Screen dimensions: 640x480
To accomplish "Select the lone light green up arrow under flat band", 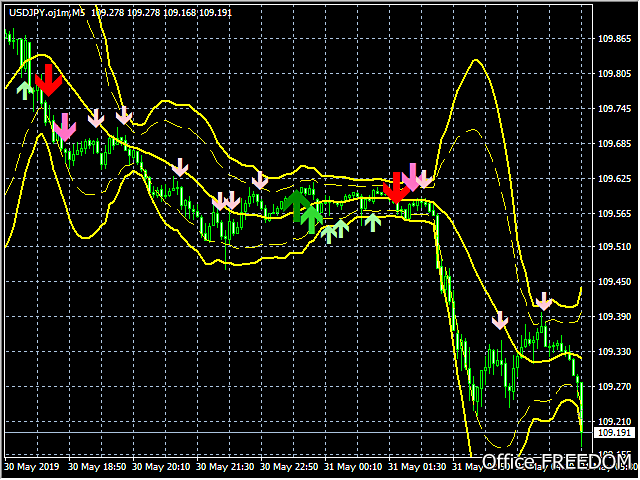I will pyautogui.click(x=373, y=222).
